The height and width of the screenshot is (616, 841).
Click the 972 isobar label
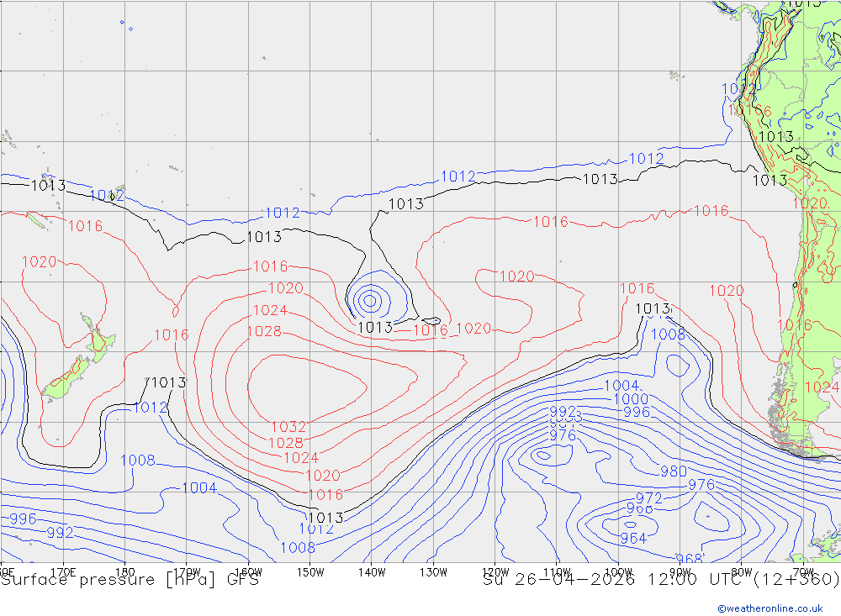point(649,498)
